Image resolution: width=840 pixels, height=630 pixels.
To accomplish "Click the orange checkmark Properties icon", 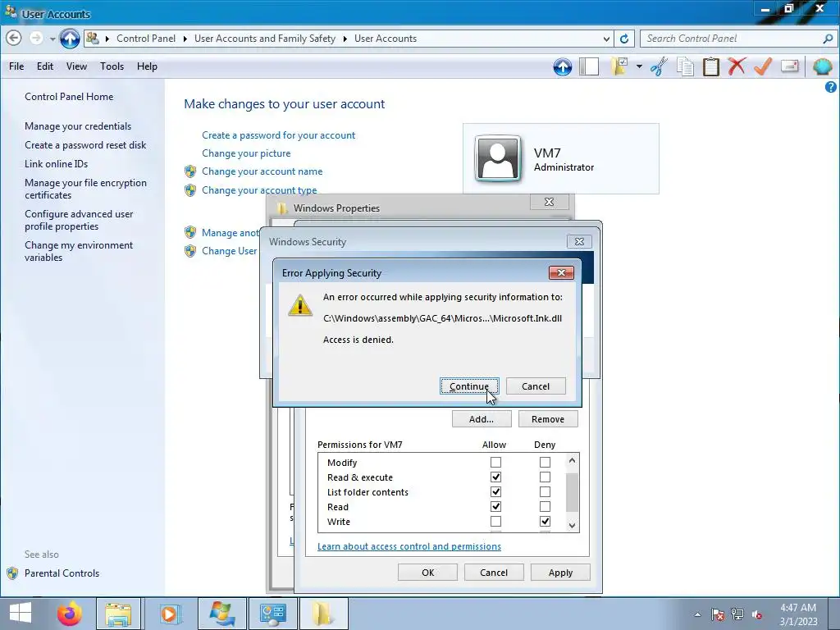I will (763, 66).
